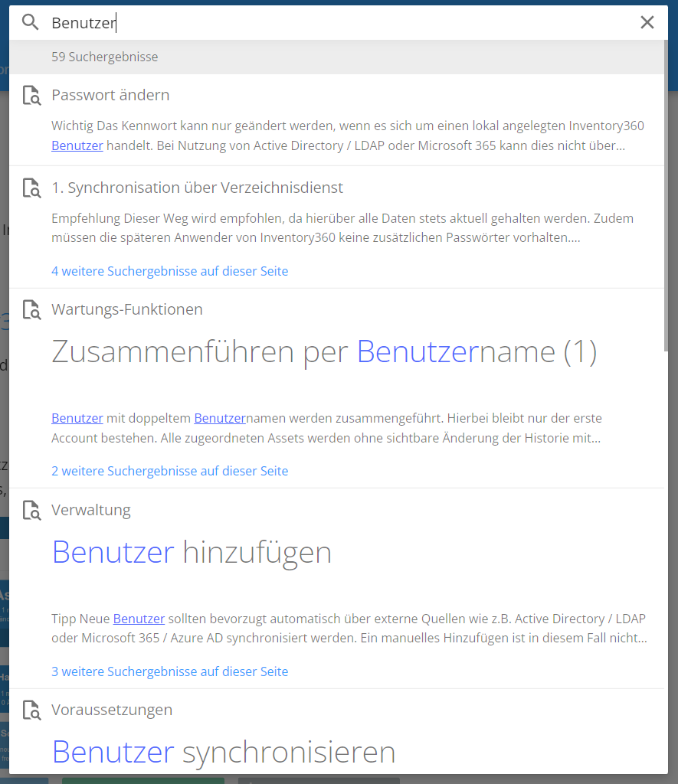Click page icon next to Verwaltung result
The image size is (678, 784).
point(31,511)
